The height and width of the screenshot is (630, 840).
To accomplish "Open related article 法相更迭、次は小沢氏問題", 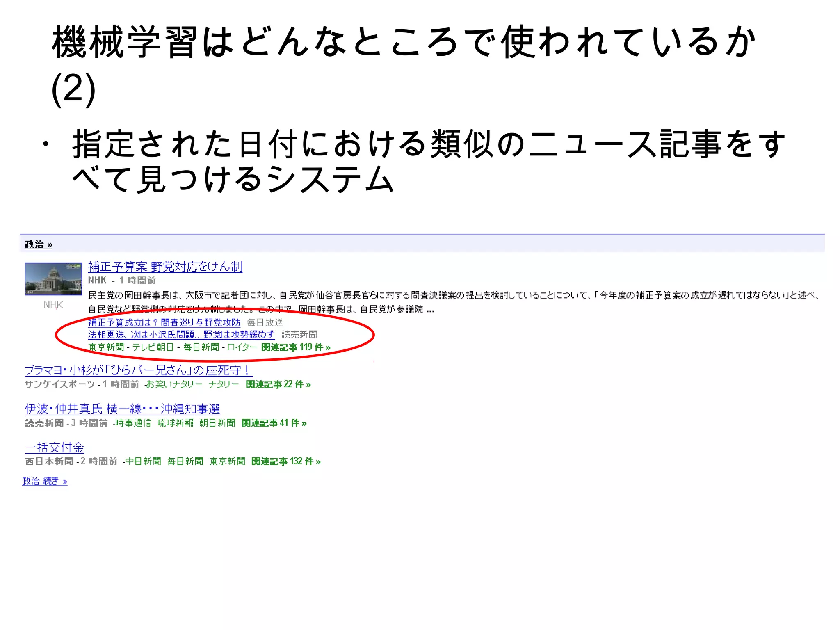I will 181,335.
